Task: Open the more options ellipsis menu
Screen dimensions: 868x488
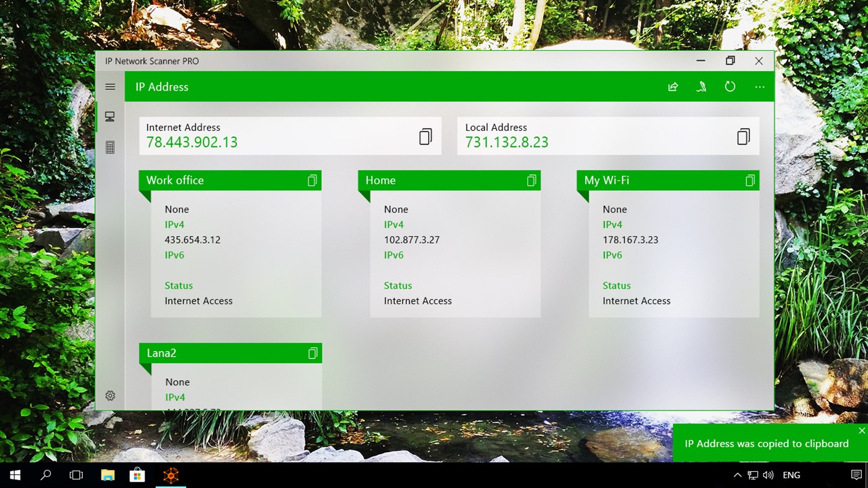Action: click(759, 87)
